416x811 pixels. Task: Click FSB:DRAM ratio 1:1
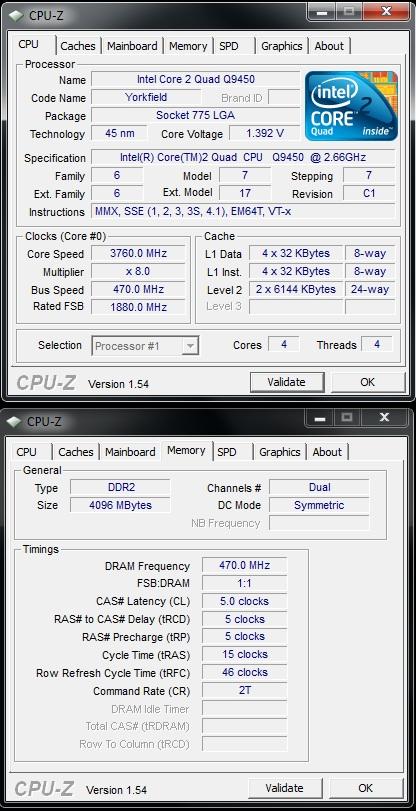(x=244, y=583)
